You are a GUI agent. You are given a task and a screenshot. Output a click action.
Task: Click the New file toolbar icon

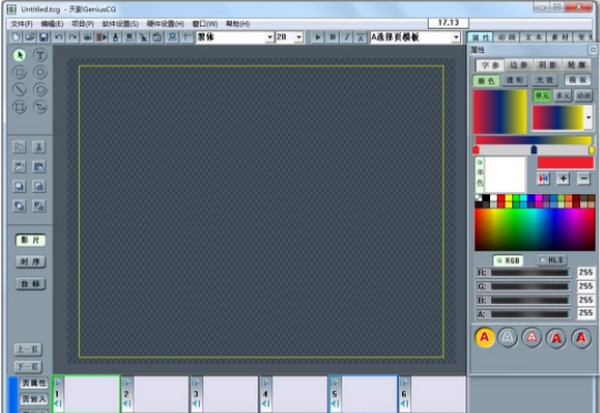tap(17, 37)
